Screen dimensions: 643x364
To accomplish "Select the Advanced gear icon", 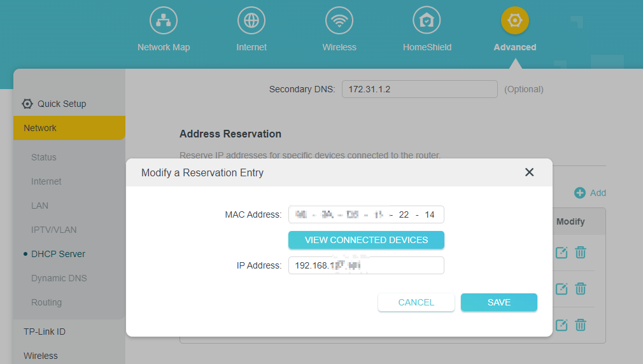I will [x=514, y=20].
